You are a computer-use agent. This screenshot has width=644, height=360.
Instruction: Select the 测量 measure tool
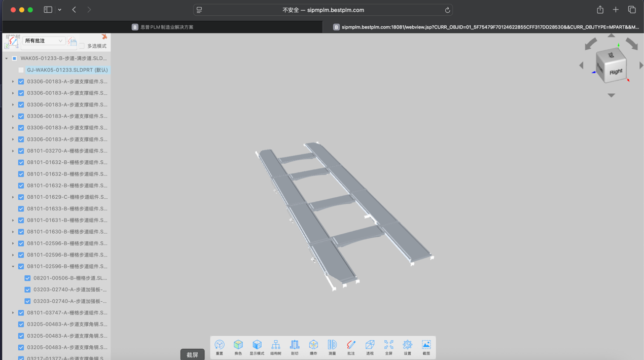pyautogui.click(x=332, y=347)
